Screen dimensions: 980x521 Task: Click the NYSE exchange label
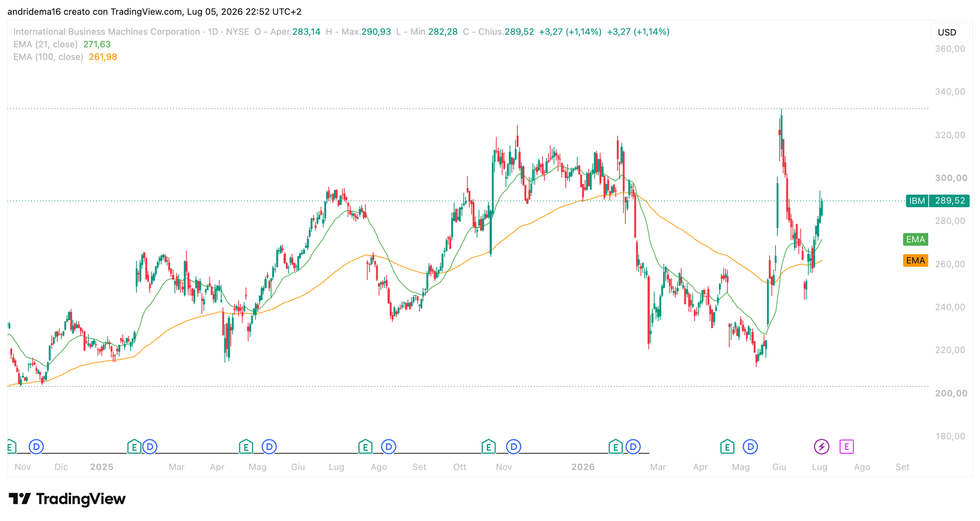pos(238,32)
